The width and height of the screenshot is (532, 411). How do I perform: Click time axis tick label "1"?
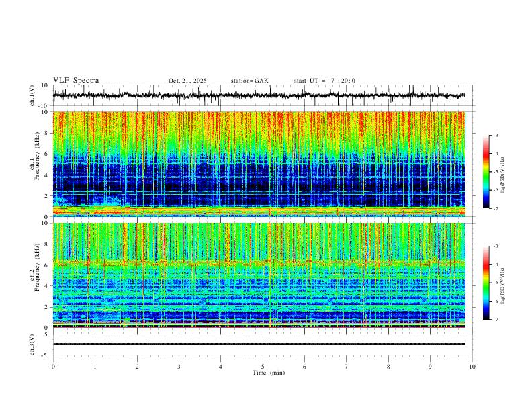point(95,367)
